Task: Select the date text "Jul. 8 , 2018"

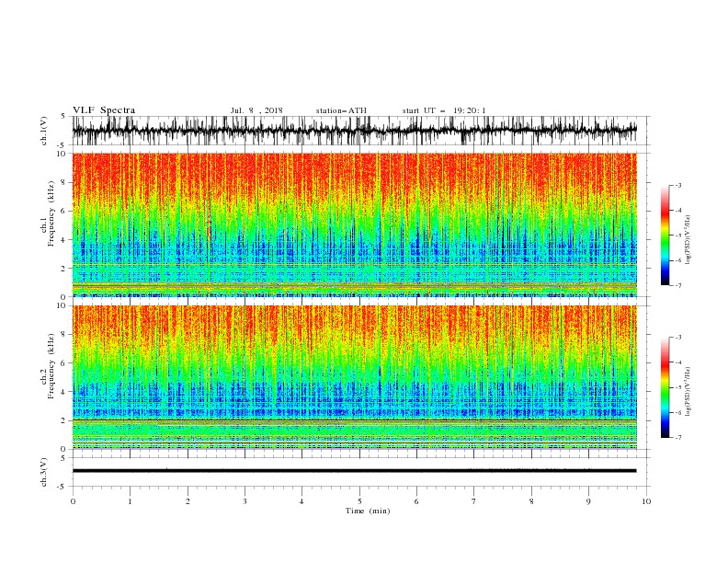Action: click(256, 110)
